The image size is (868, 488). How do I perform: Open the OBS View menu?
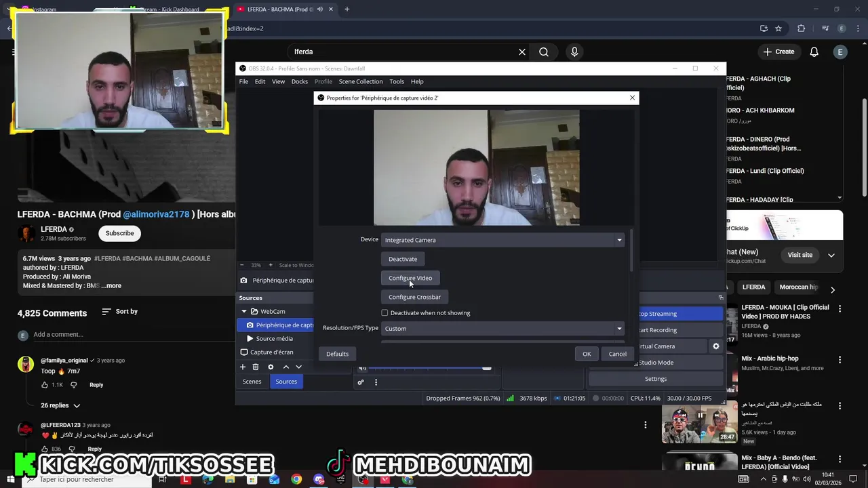[x=278, y=81]
